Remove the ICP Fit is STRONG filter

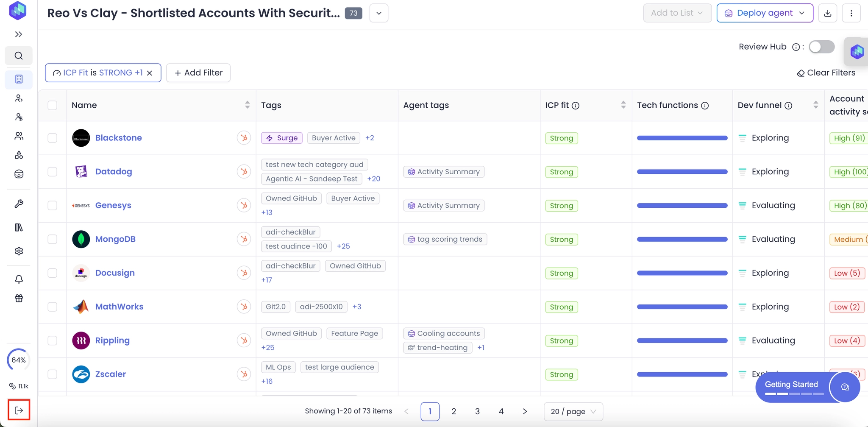click(150, 73)
